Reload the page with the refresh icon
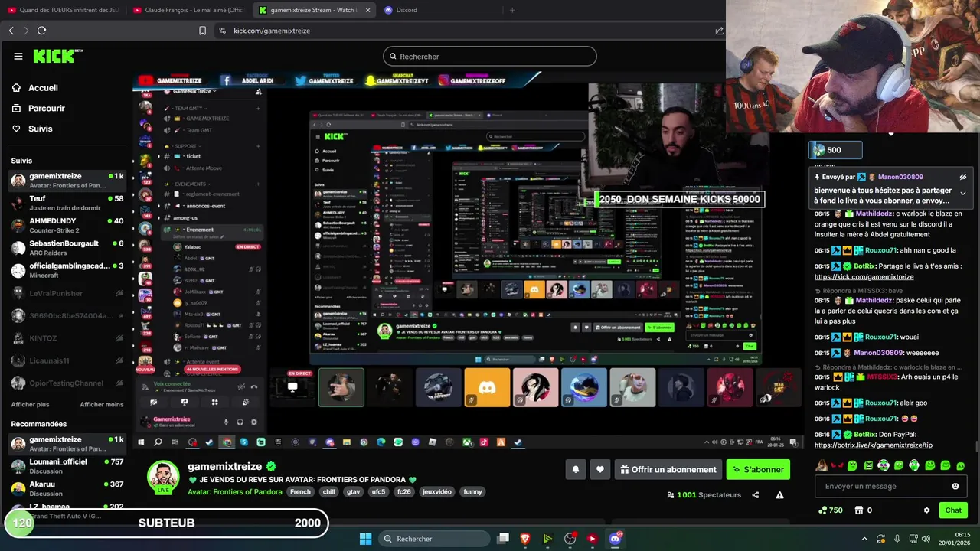 click(41, 31)
